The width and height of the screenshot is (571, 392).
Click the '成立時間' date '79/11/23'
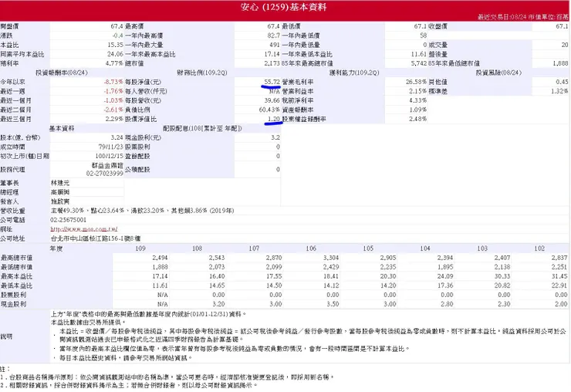111,147
